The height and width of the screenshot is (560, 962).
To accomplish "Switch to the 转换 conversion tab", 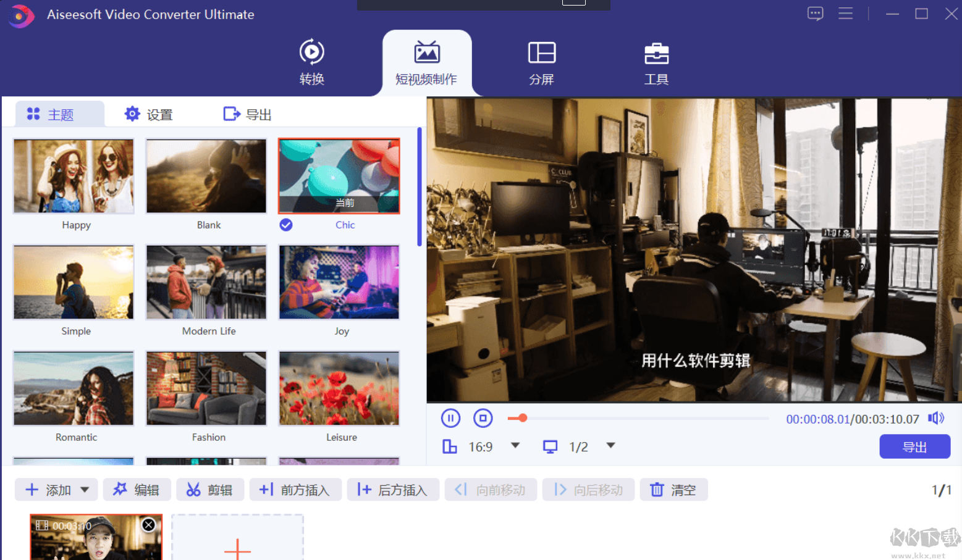I will [x=311, y=62].
